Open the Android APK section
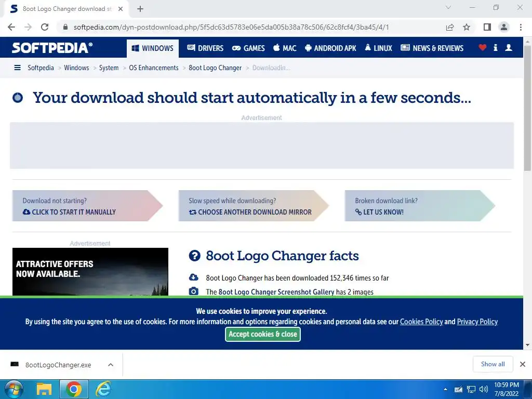Viewport: 532px width, 399px height. 330,48
